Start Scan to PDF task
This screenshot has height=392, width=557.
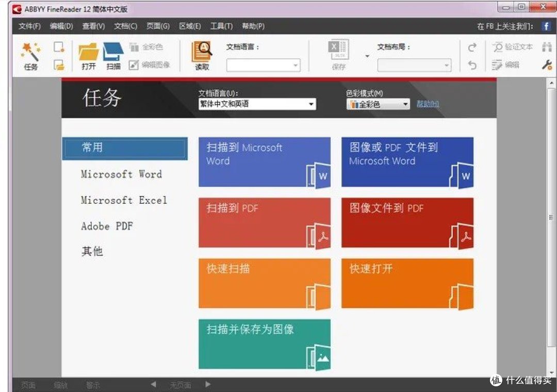pyautogui.click(x=264, y=222)
